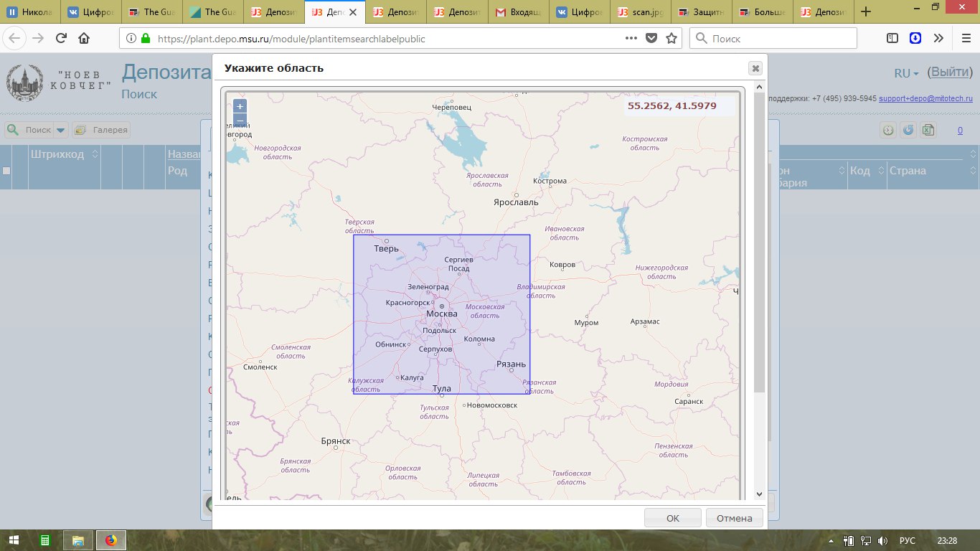This screenshot has height=551, width=980.
Task: Log out via the Выйти link
Action: coord(950,72)
